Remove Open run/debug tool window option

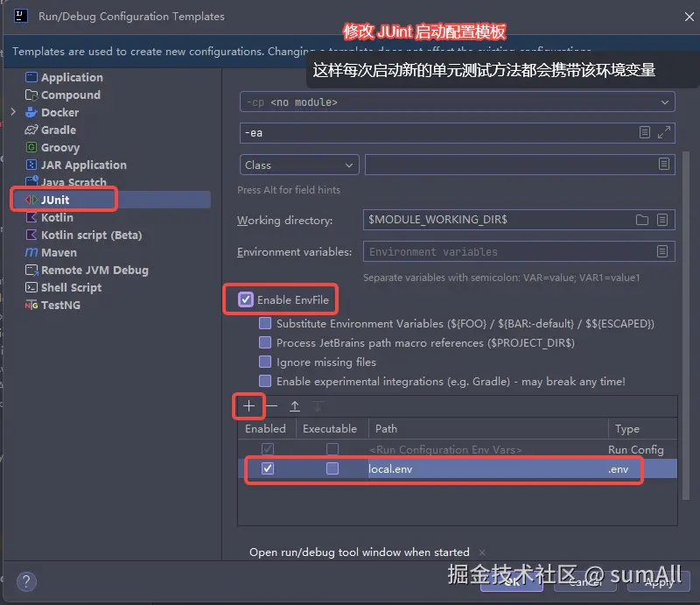(482, 552)
